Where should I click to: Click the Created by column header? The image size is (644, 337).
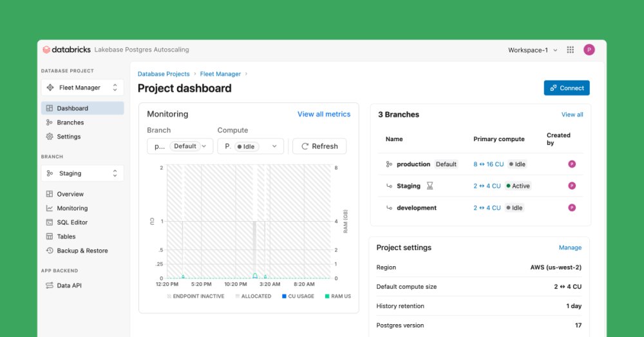pos(558,139)
